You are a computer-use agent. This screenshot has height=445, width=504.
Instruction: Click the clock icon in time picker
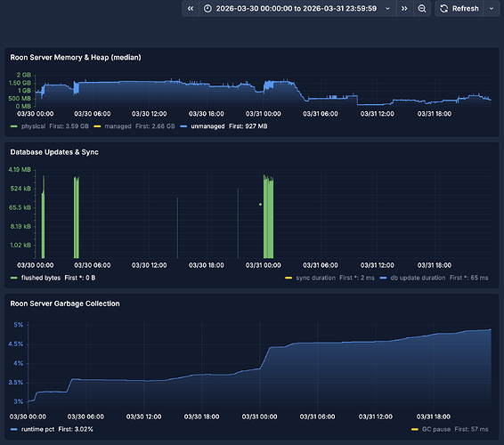(x=207, y=9)
